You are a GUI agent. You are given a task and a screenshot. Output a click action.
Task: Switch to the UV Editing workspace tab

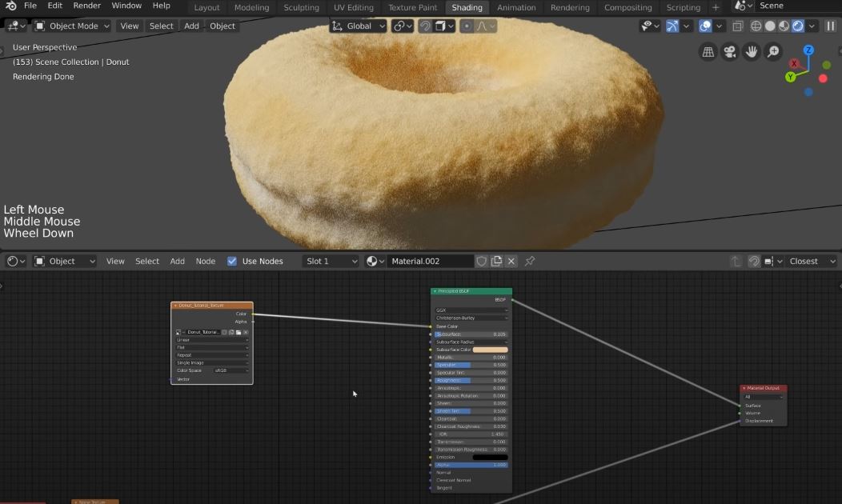click(353, 7)
